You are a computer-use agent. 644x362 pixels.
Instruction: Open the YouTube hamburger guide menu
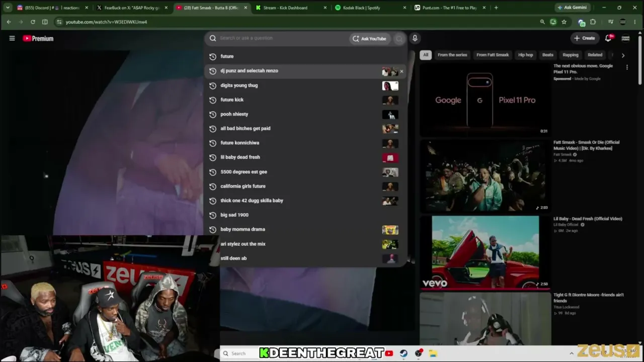pos(12,38)
